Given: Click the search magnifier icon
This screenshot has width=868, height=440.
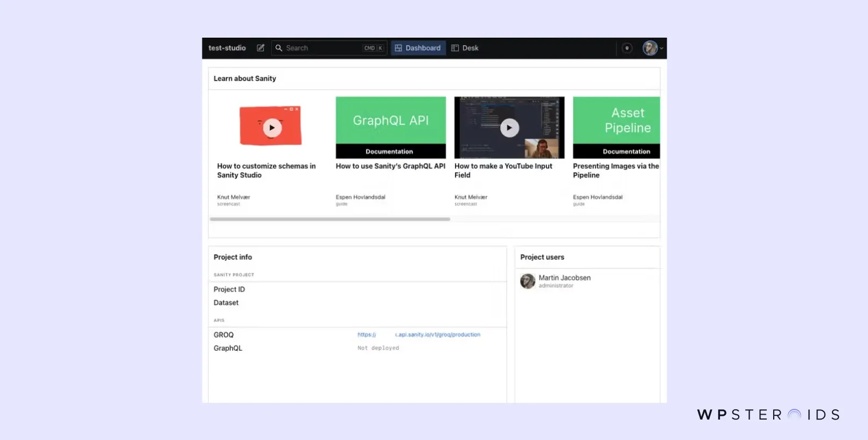Looking at the screenshot, I should click(x=279, y=48).
